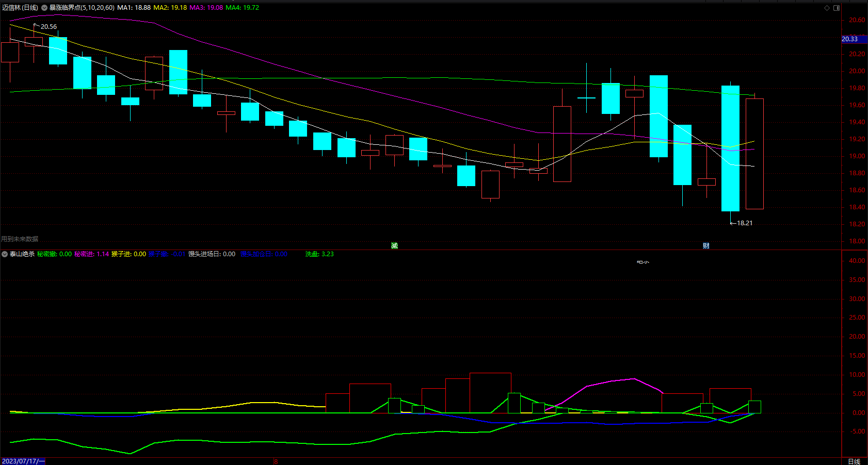This screenshot has width=868, height=465.
Task: Click the 馒头进场日: 0.00 indicator value
Action: coord(212,254)
